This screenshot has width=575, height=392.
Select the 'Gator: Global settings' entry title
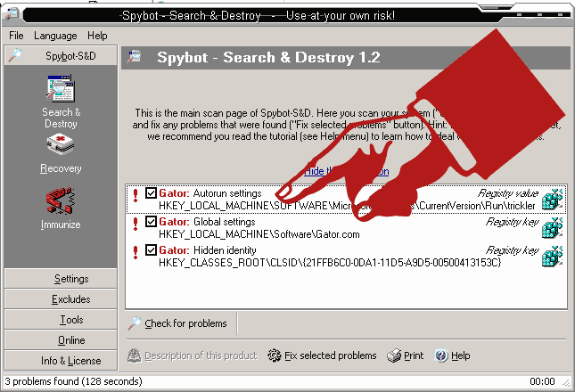pos(207,221)
